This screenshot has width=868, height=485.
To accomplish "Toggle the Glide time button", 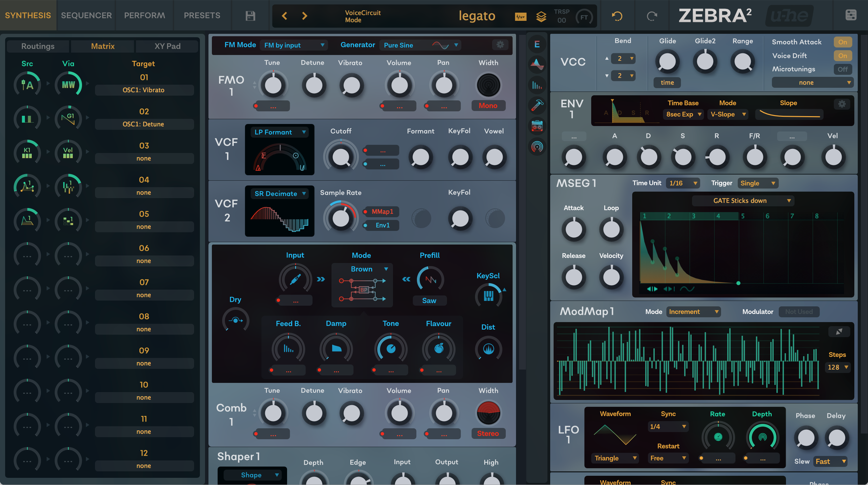I will (x=667, y=83).
